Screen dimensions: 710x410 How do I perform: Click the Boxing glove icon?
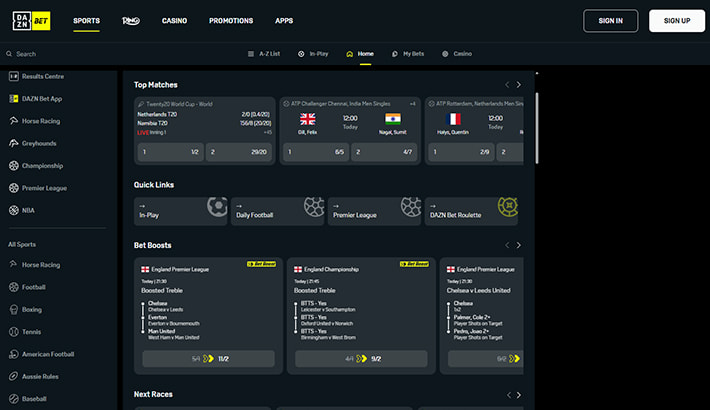click(14, 309)
